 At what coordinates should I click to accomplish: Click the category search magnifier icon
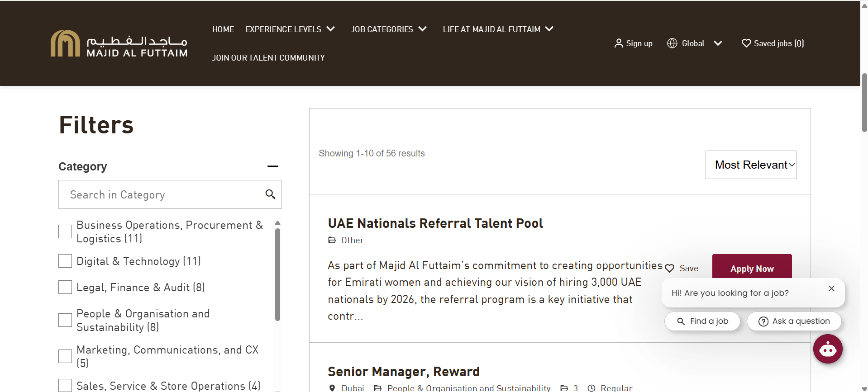270,194
